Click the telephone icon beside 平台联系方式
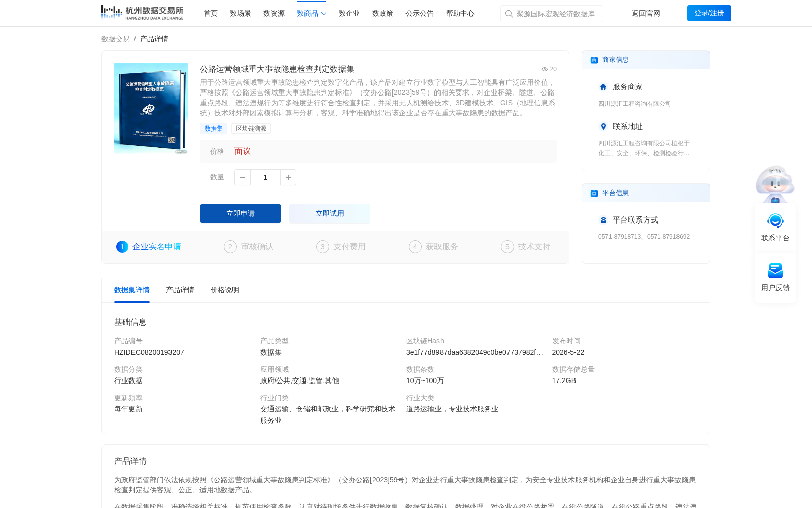 pyautogui.click(x=603, y=220)
